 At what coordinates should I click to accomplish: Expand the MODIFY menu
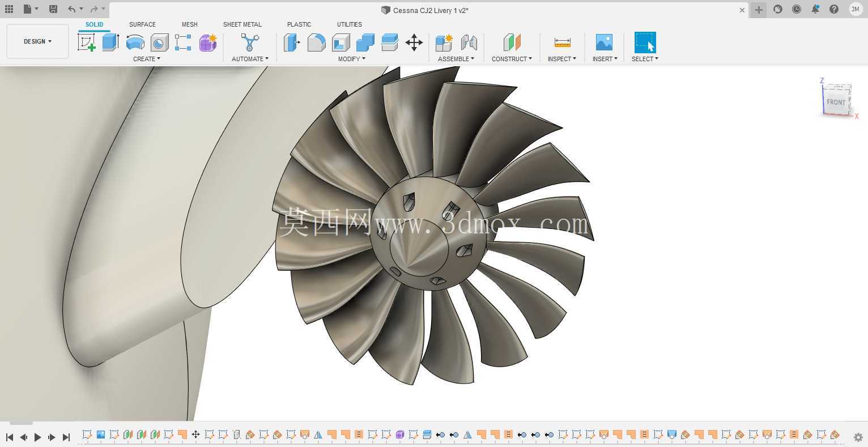click(351, 59)
